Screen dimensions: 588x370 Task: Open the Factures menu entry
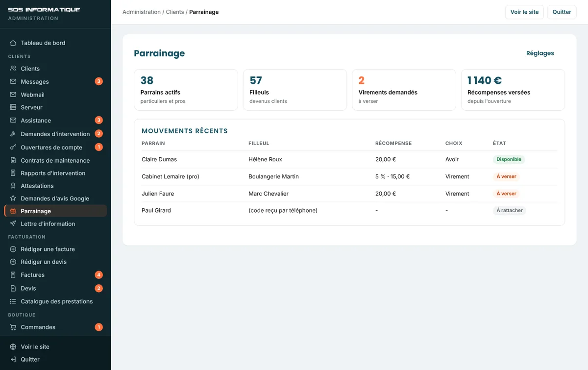tap(55, 275)
